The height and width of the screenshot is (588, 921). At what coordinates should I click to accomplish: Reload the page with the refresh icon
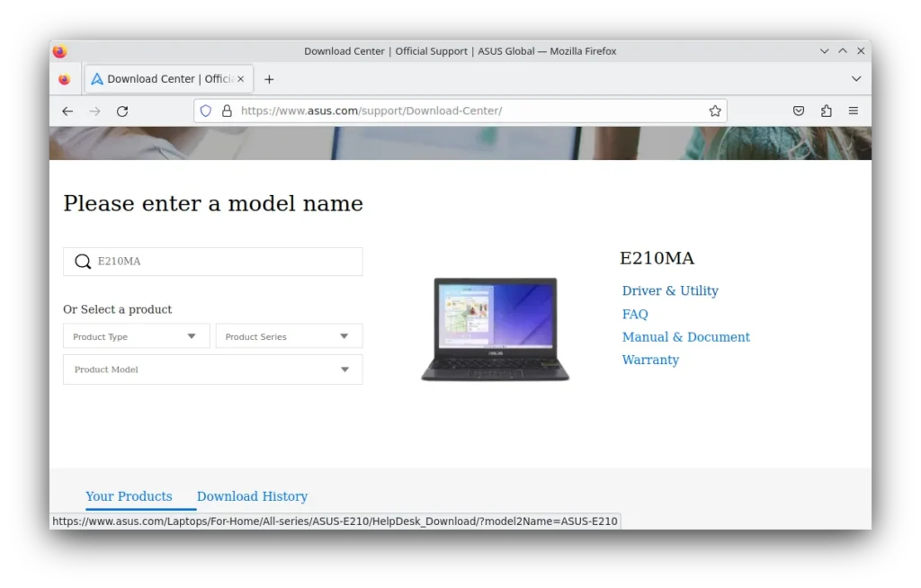coord(122,111)
